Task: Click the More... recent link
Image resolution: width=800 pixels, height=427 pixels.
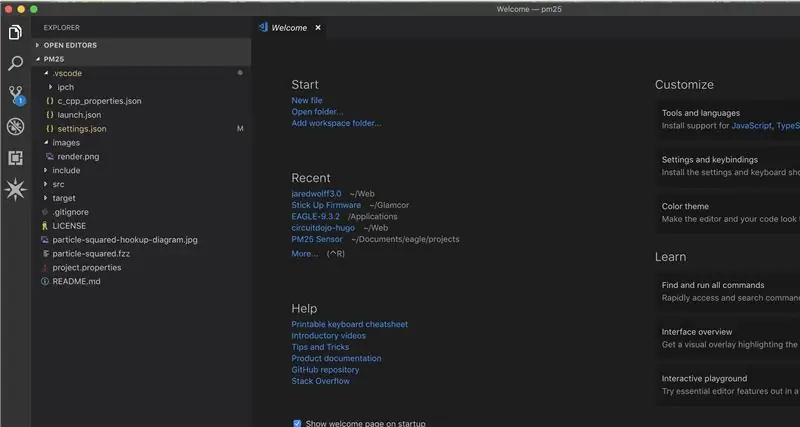Action: 305,254
